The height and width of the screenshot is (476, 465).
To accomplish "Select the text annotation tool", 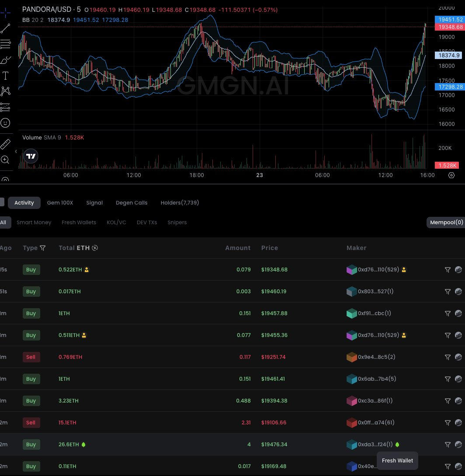I will [x=5, y=76].
